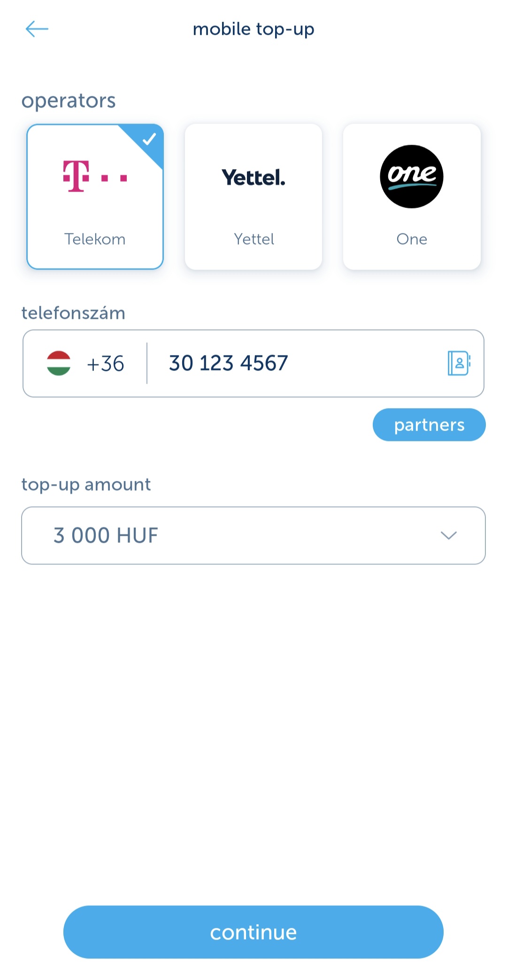
Task: Click the black One logo circle
Action: click(x=412, y=177)
